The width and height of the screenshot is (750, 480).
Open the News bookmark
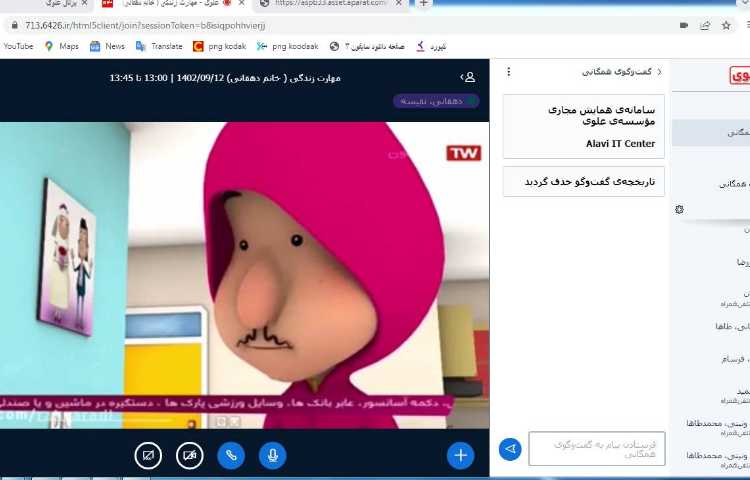pos(107,46)
